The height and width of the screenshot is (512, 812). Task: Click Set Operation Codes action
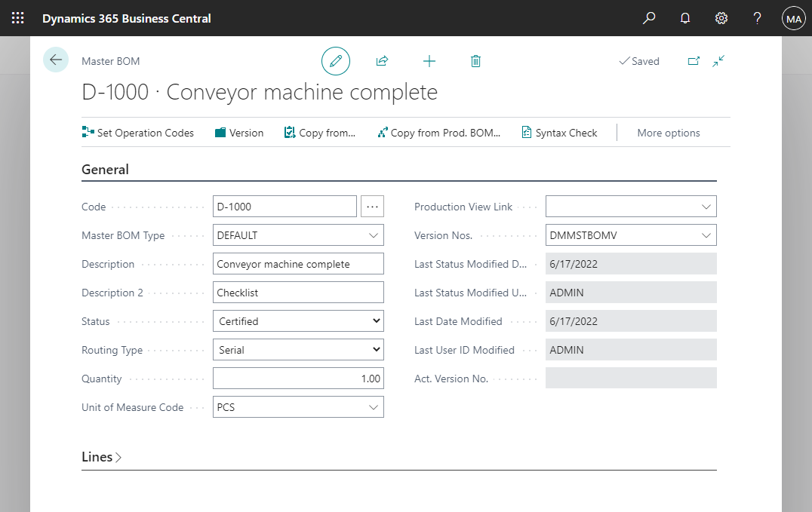click(x=138, y=133)
